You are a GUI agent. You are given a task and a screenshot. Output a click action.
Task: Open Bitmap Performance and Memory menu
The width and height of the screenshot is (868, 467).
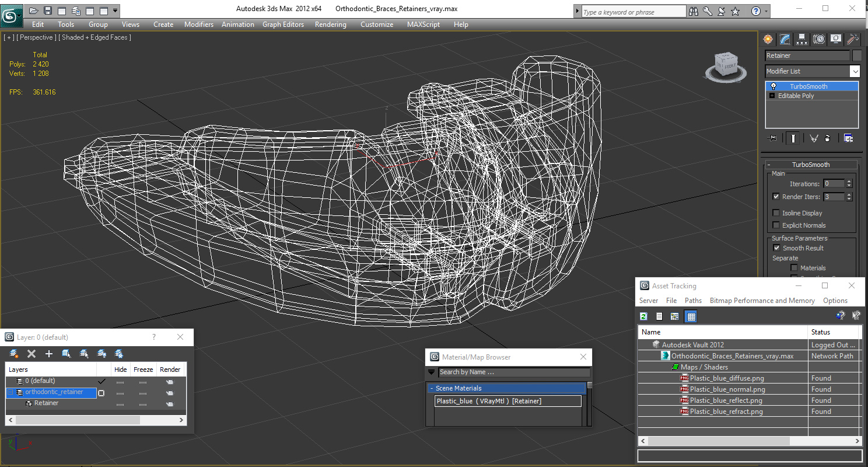click(x=762, y=301)
